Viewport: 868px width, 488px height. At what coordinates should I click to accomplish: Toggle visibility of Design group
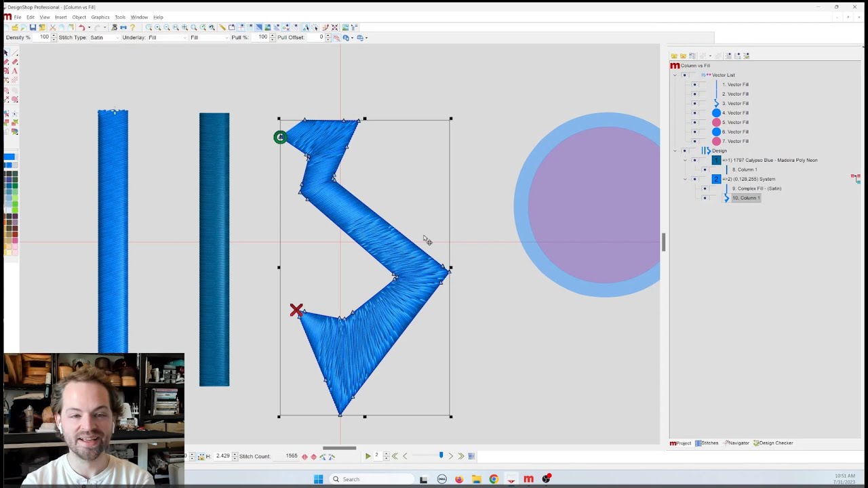[x=684, y=150]
